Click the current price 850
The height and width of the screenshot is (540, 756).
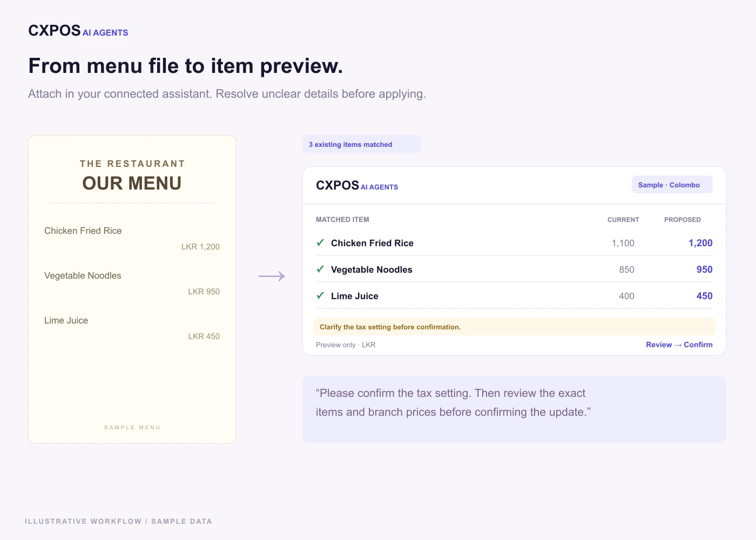point(627,269)
